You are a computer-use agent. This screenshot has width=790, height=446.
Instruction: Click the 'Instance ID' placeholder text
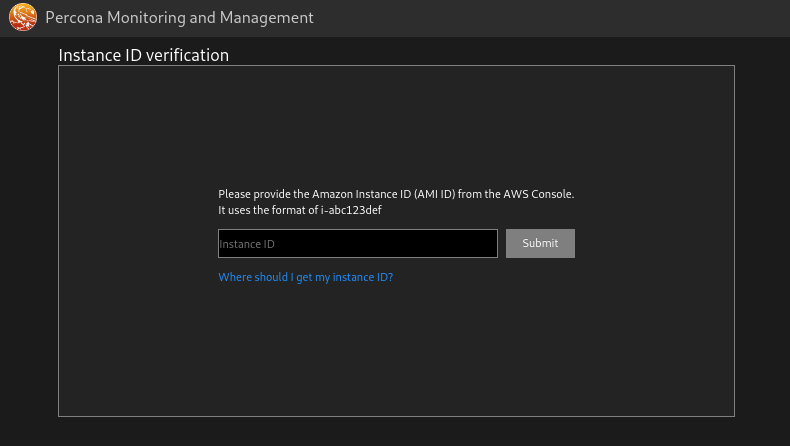tap(247, 244)
